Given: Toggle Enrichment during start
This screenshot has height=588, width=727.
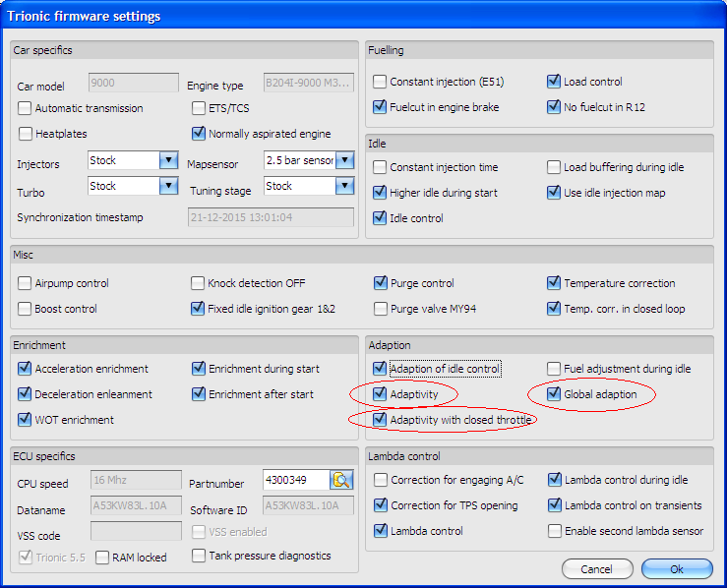Looking at the screenshot, I should pyautogui.click(x=199, y=369).
